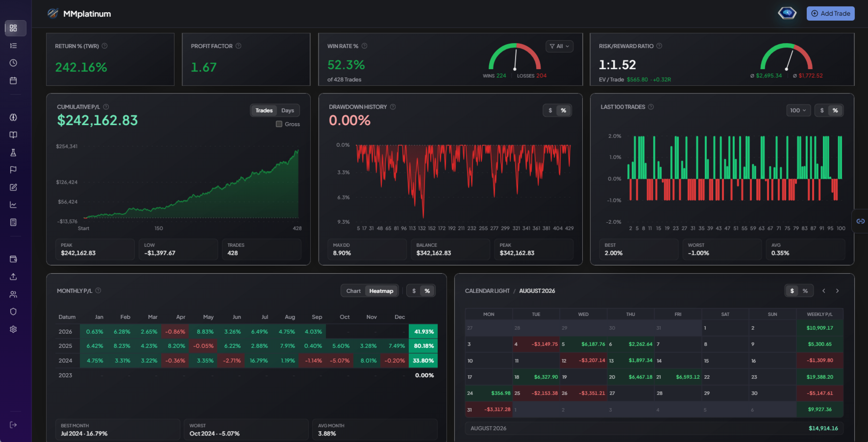The image size is (868, 442).
Task: Click the 2025 total 80.18% cell
Action: (423, 346)
